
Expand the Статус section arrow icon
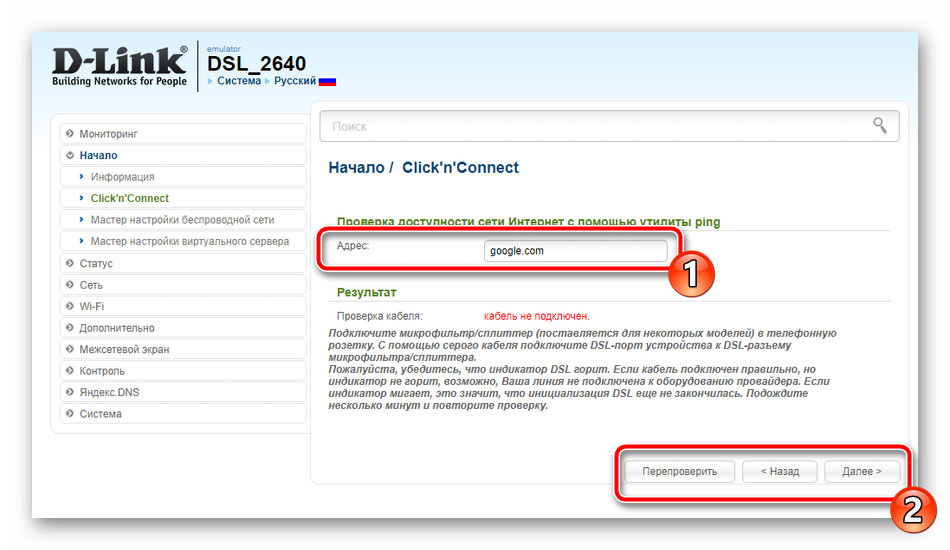[70, 263]
